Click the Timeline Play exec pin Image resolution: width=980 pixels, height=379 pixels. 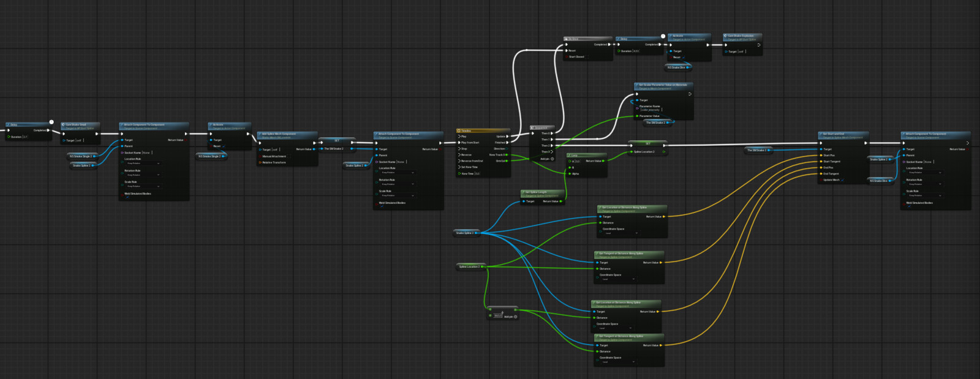[x=459, y=137]
